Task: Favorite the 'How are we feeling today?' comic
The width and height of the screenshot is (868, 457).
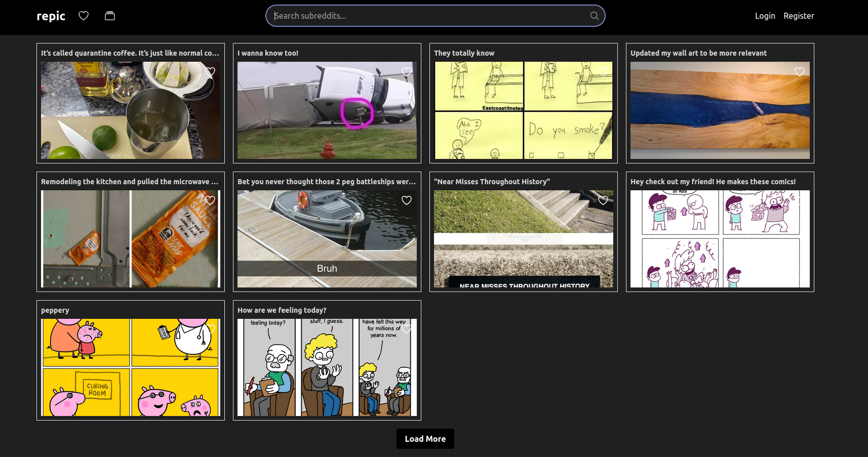Action: (x=406, y=329)
